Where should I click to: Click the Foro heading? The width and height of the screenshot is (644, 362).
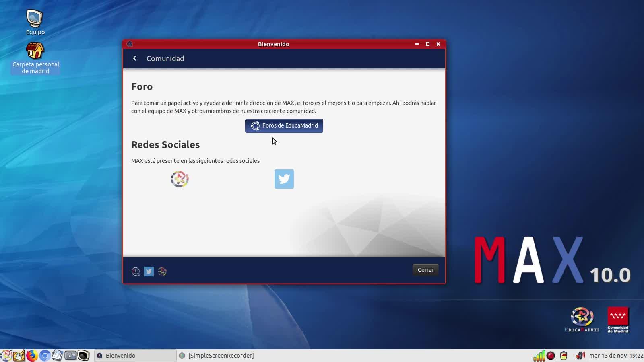click(142, 87)
